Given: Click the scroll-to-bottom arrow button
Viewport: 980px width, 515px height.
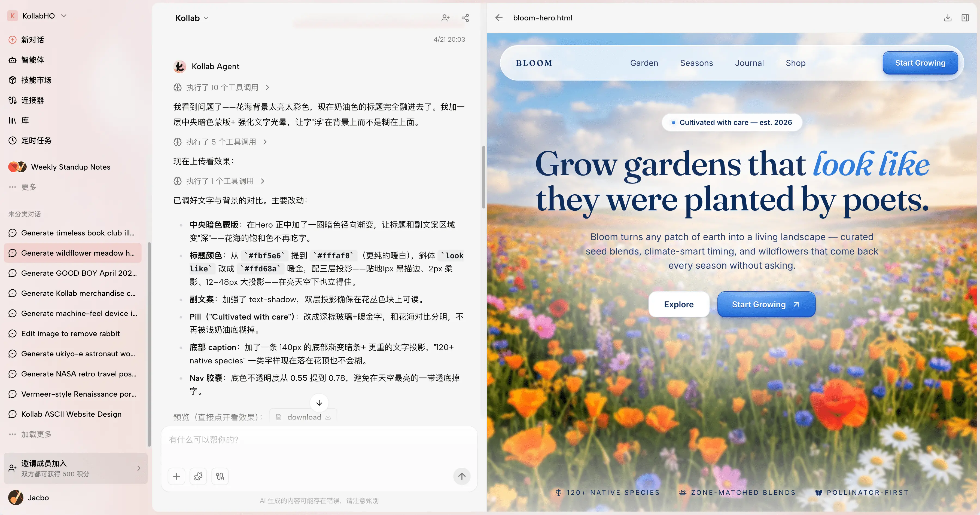Looking at the screenshot, I should pyautogui.click(x=319, y=403).
